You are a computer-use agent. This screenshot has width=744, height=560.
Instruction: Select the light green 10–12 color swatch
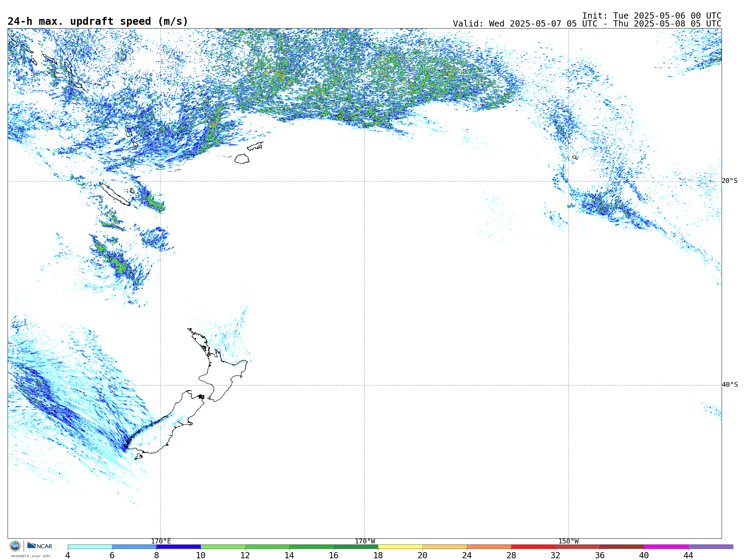coord(223,547)
